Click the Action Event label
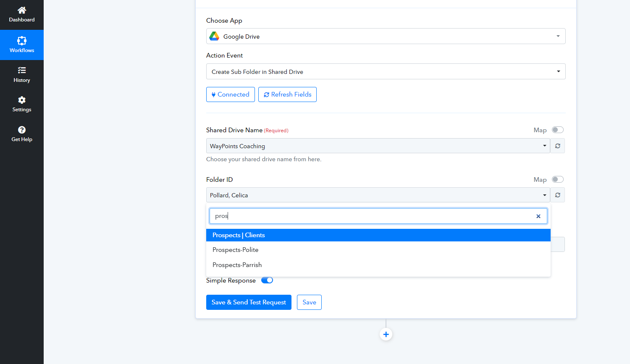This screenshot has height=364, width=630. [224, 55]
